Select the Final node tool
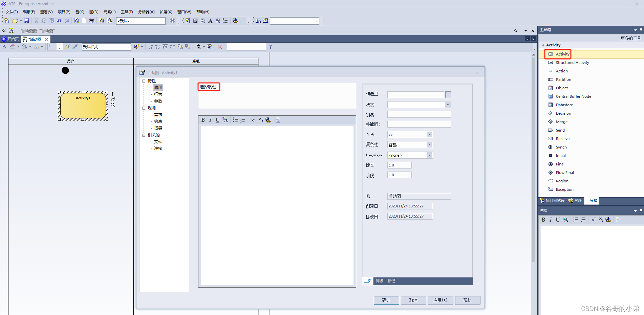Screen dimensions: 644x315 click(x=560, y=164)
